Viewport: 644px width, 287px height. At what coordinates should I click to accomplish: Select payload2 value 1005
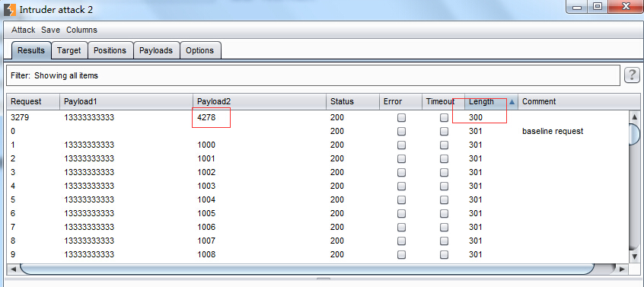coord(206,213)
